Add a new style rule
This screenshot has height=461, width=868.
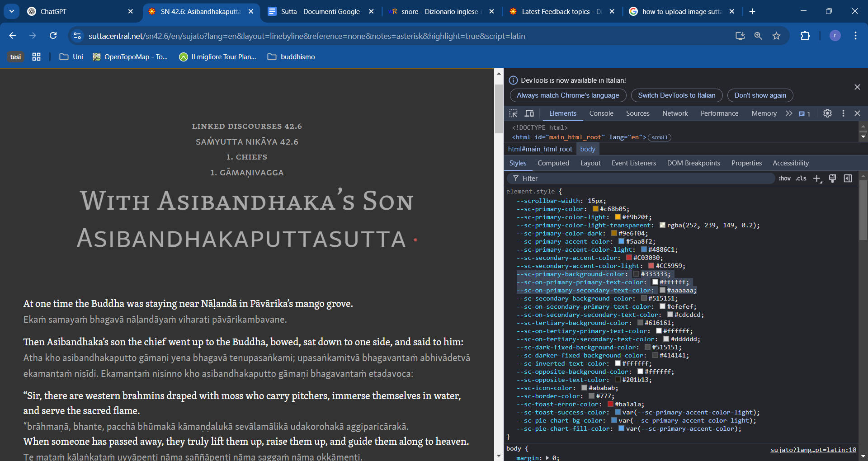tap(817, 179)
